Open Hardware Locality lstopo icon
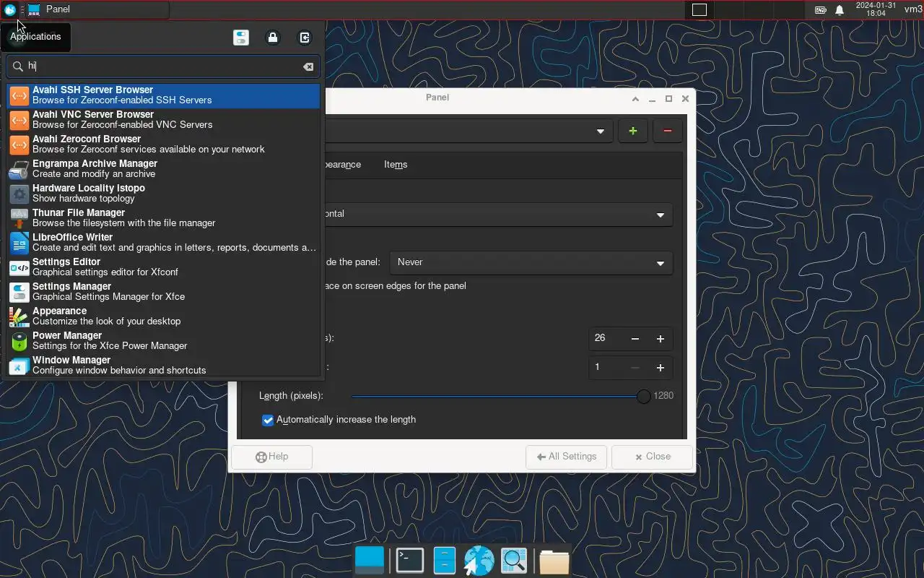The width and height of the screenshot is (924, 578). coord(19,194)
